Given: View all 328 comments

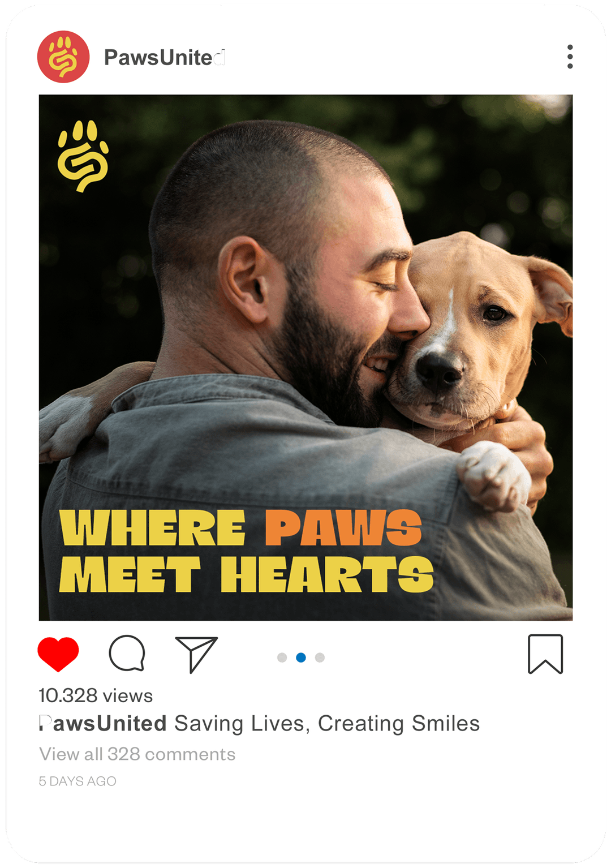Looking at the screenshot, I should (x=137, y=754).
